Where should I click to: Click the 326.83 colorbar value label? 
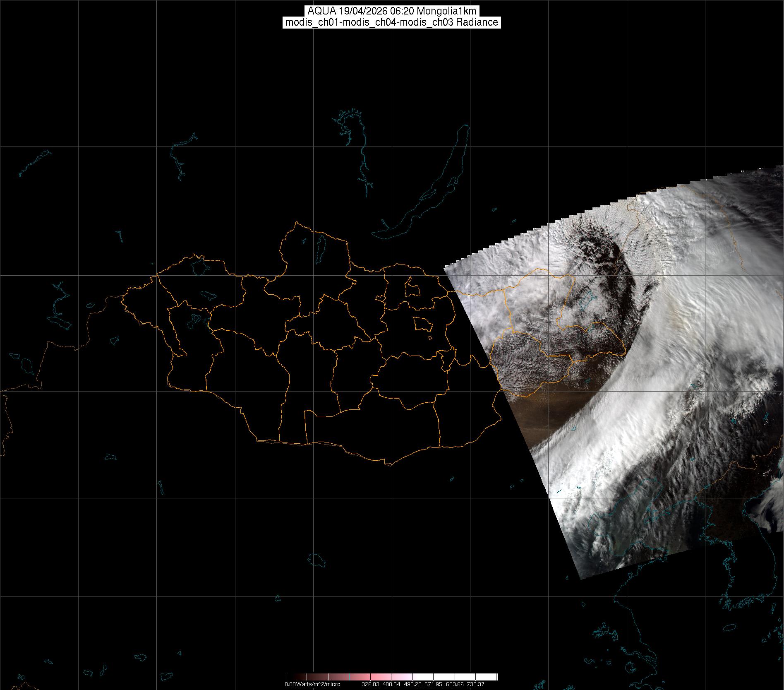coord(370,684)
